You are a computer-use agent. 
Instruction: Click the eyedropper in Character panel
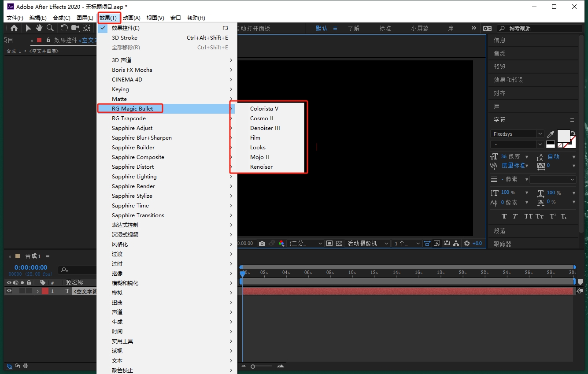(551, 134)
